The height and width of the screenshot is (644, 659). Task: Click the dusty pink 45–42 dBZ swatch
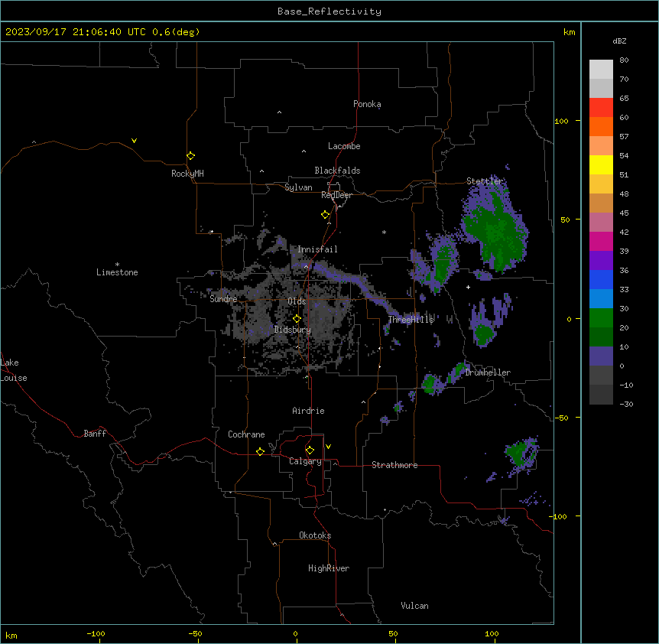601,223
